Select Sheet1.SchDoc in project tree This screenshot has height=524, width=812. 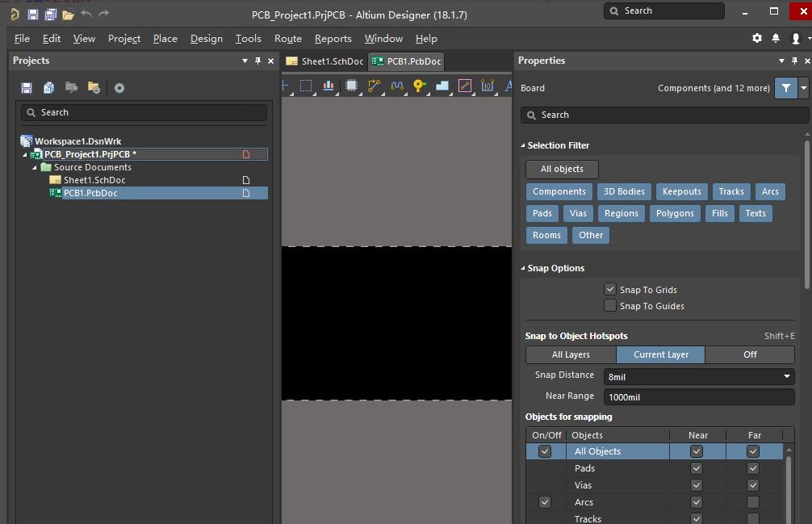94,180
